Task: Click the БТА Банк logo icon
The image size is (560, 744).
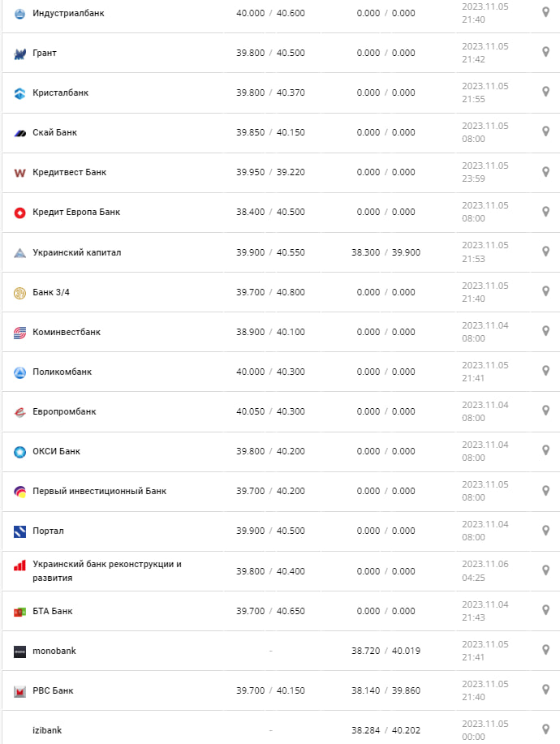Action: 20,612
